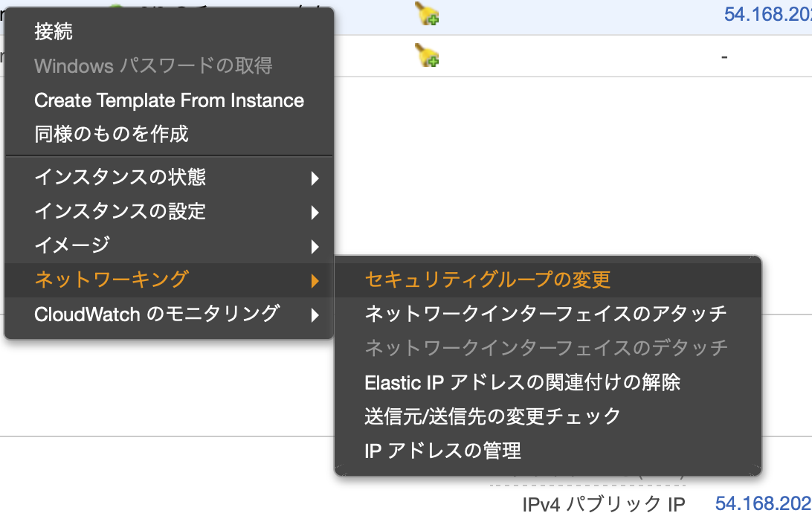Select the highlighted first instance row
Image resolution: width=812 pixels, height=513 pixels.
[x=565, y=13]
